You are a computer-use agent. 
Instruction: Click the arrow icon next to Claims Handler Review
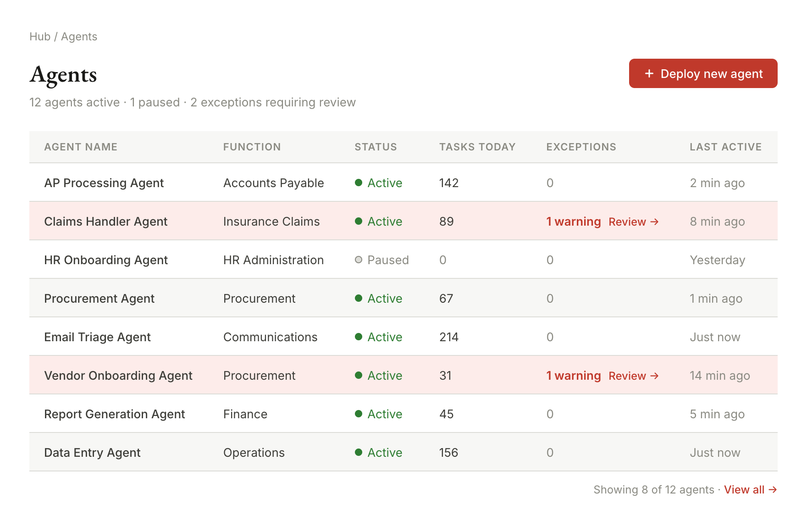point(655,222)
